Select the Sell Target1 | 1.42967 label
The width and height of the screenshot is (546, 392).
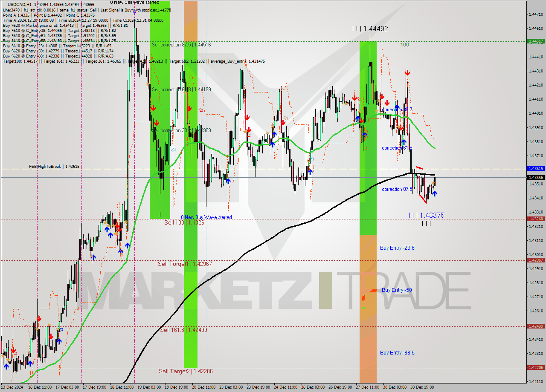[185, 264]
